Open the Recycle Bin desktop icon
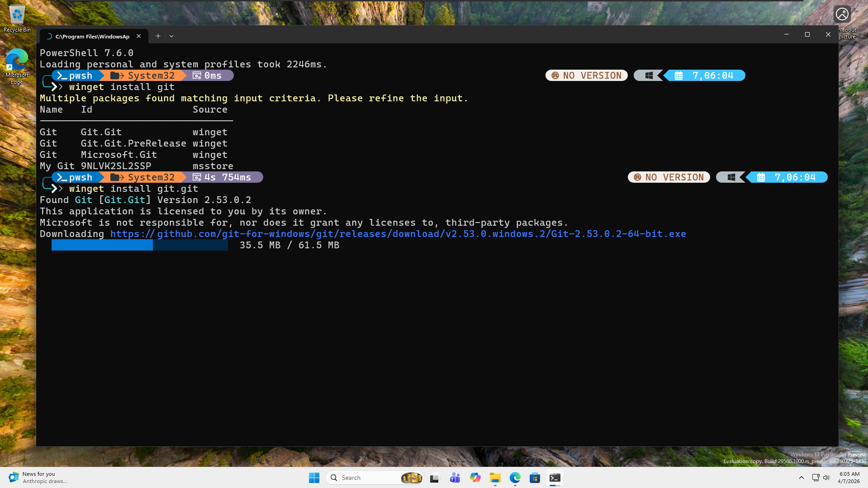This screenshot has width=868, height=488. (x=17, y=18)
